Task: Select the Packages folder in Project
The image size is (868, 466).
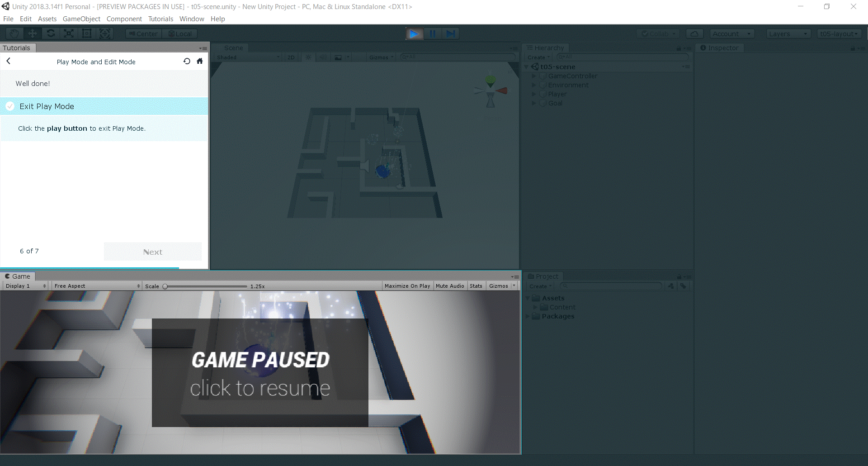Action: 558,316
